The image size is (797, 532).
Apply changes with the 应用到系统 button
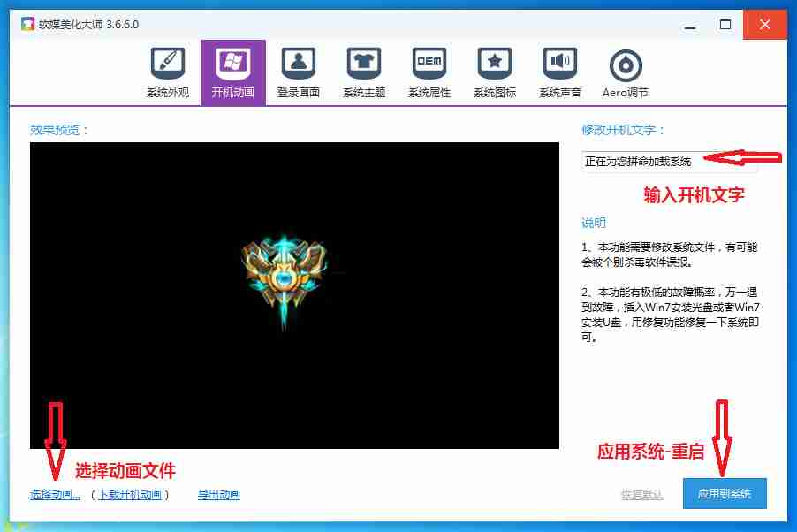tap(725, 494)
